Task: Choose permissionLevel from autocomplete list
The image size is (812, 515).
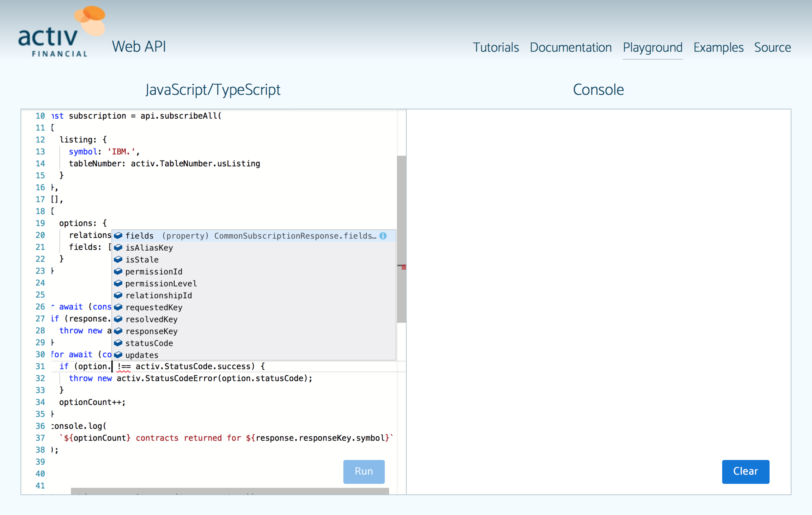Action: click(161, 283)
